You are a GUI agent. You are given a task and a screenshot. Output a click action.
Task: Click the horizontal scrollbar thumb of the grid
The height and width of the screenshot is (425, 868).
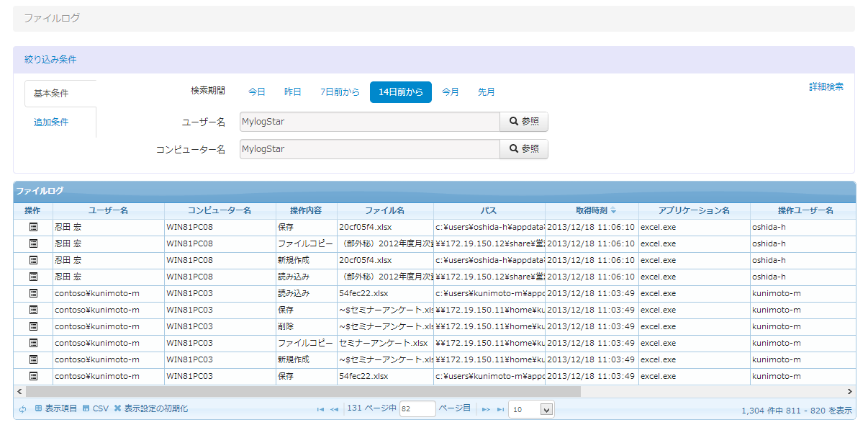point(303,391)
